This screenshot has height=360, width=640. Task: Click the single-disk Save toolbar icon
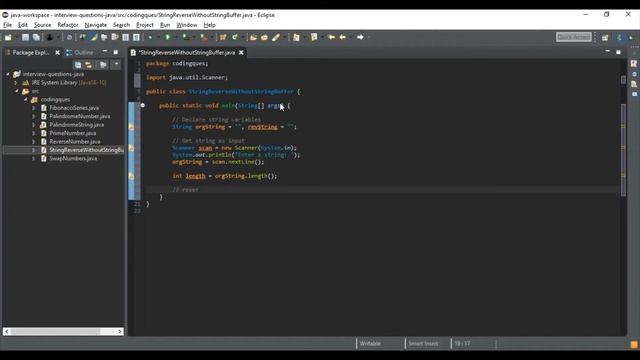(x=25, y=37)
